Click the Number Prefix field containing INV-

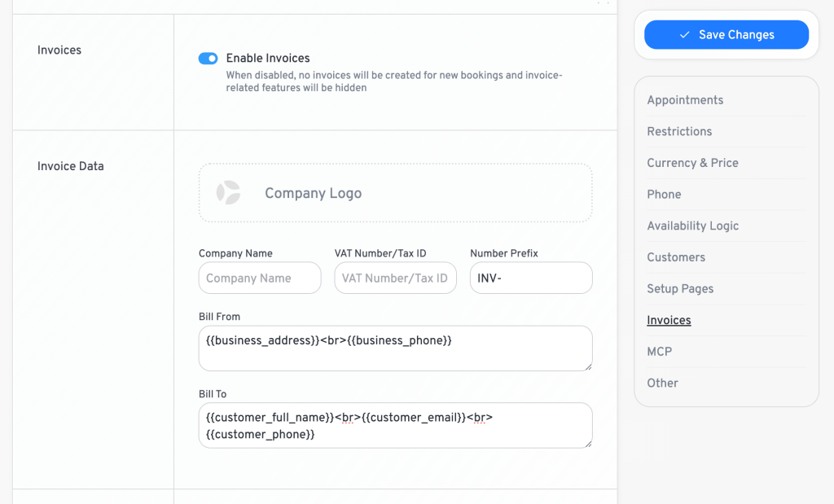(531, 278)
